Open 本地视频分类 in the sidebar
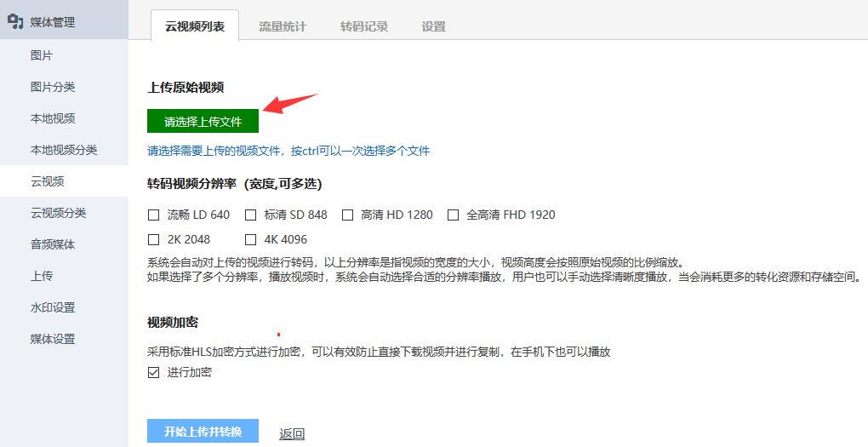 point(64,150)
